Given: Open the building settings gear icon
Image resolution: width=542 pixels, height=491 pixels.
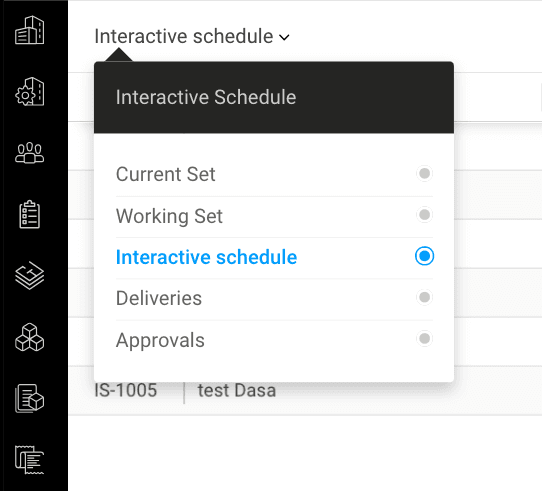Looking at the screenshot, I should [x=30, y=92].
